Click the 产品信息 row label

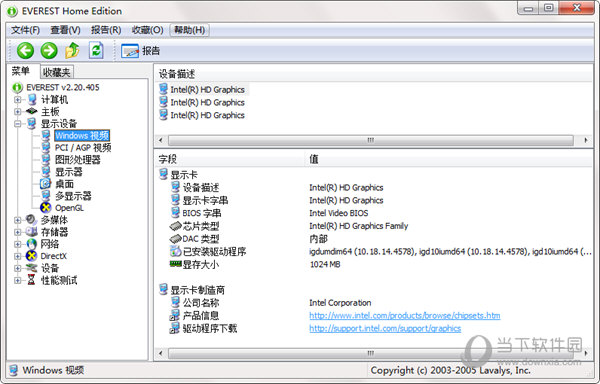tap(201, 316)
